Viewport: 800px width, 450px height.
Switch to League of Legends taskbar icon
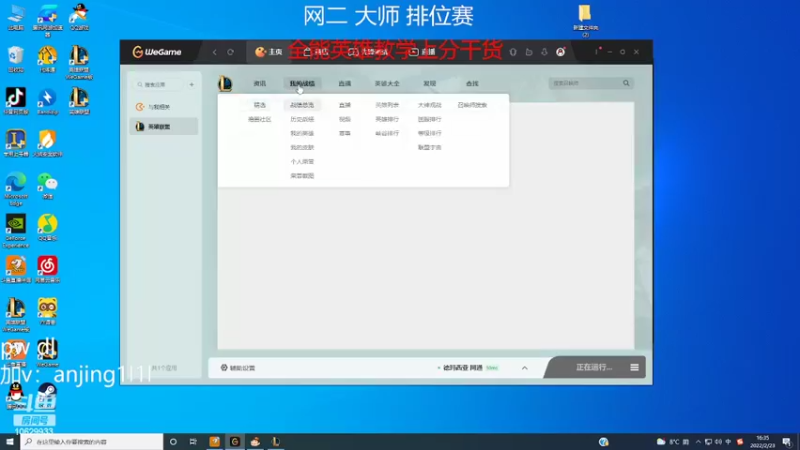[x=276, y=442]
